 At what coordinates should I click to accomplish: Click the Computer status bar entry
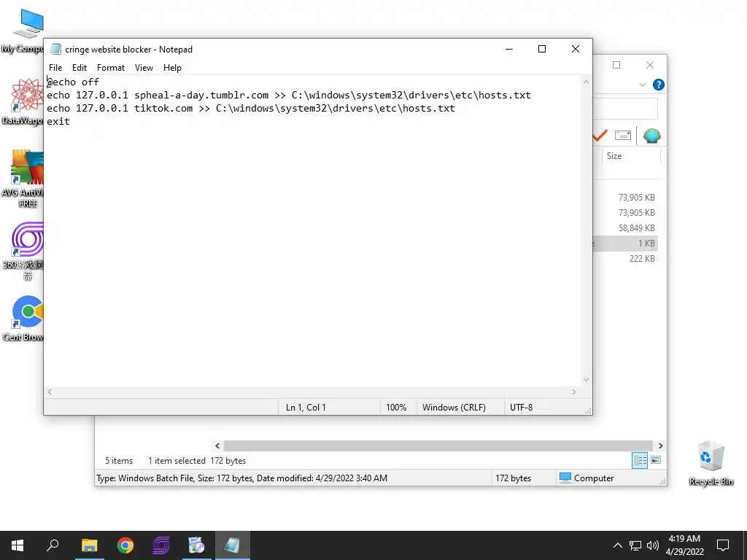586,478
